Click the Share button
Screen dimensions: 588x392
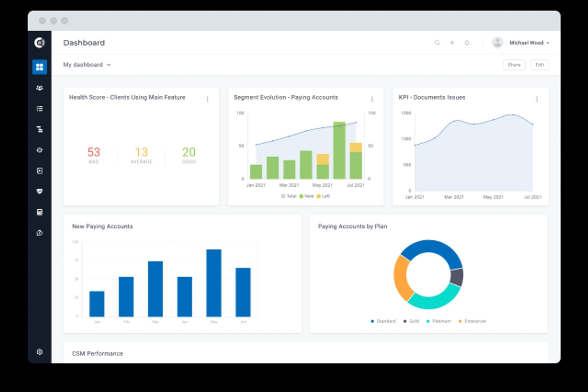514,65
